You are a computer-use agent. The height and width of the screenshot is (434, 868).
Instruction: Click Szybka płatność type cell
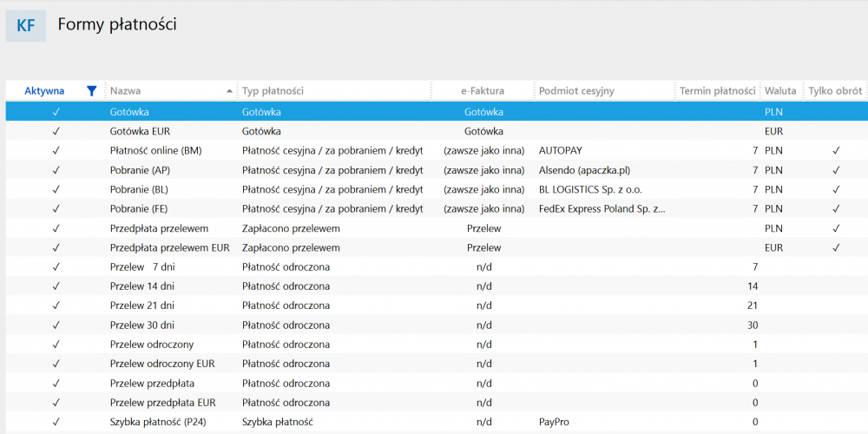(x=278, y=422)
